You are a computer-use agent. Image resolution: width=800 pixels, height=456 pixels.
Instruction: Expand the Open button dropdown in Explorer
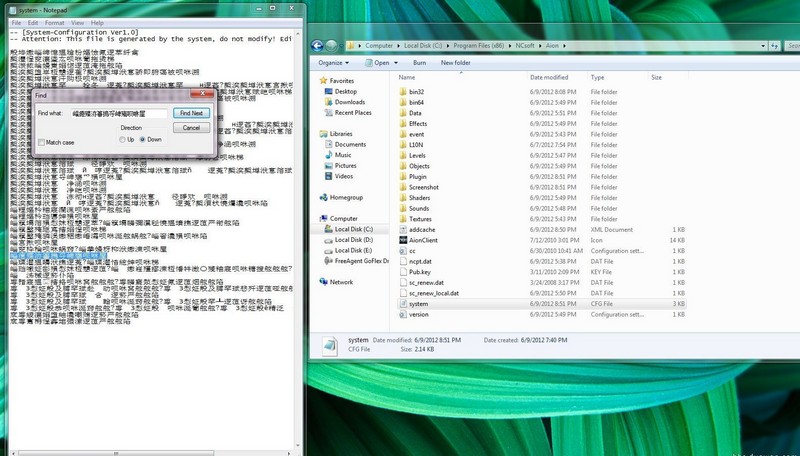(x=393, y=62)
